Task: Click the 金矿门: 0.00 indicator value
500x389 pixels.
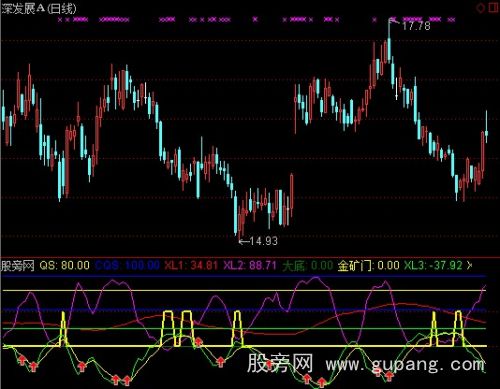Action: 369,266
